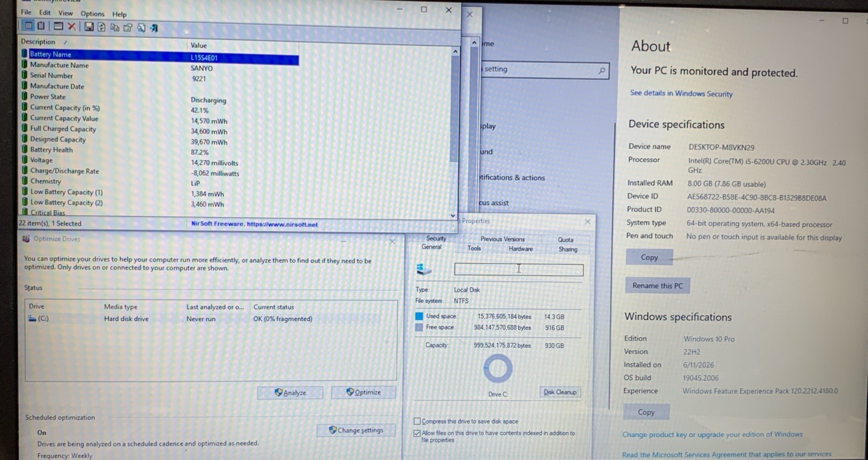Click the Find a setting search field
This screenshot has width=868, height=460.
[544, 70]
